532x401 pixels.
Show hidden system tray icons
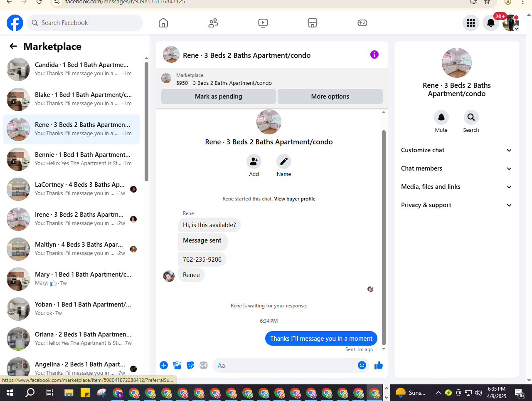point(438,393)
